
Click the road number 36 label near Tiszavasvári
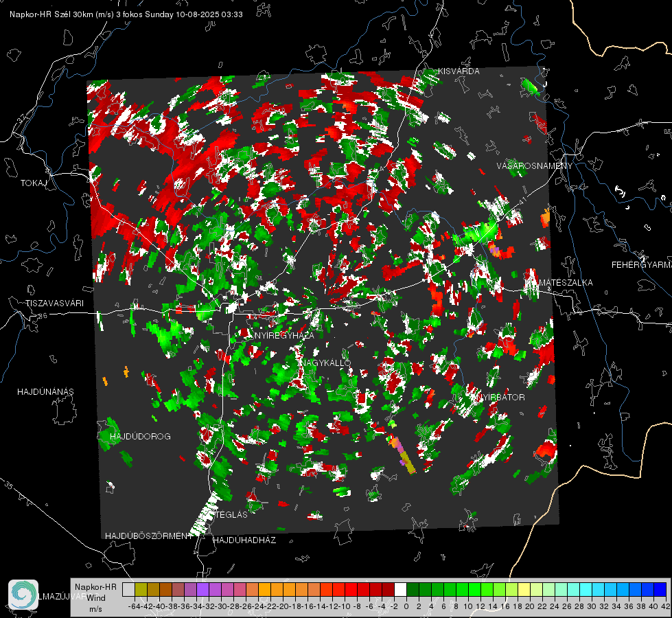[x=43, y=316]
